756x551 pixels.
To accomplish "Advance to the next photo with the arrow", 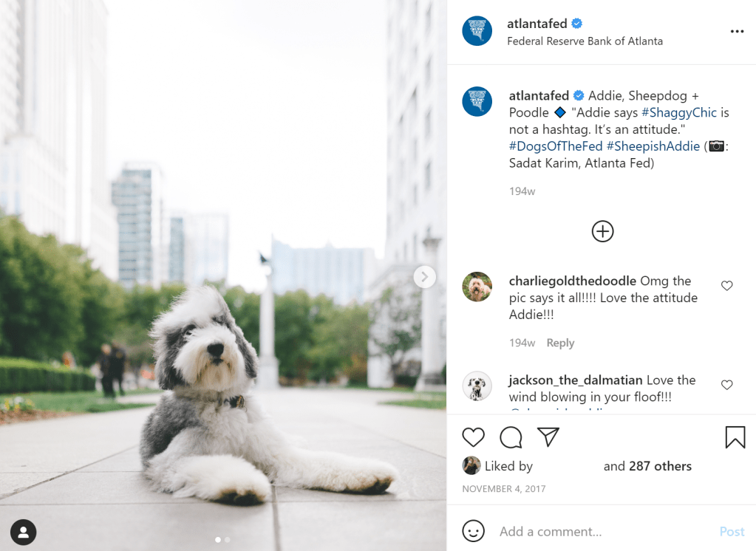I will pyautogui.click(x=424, y=277).
